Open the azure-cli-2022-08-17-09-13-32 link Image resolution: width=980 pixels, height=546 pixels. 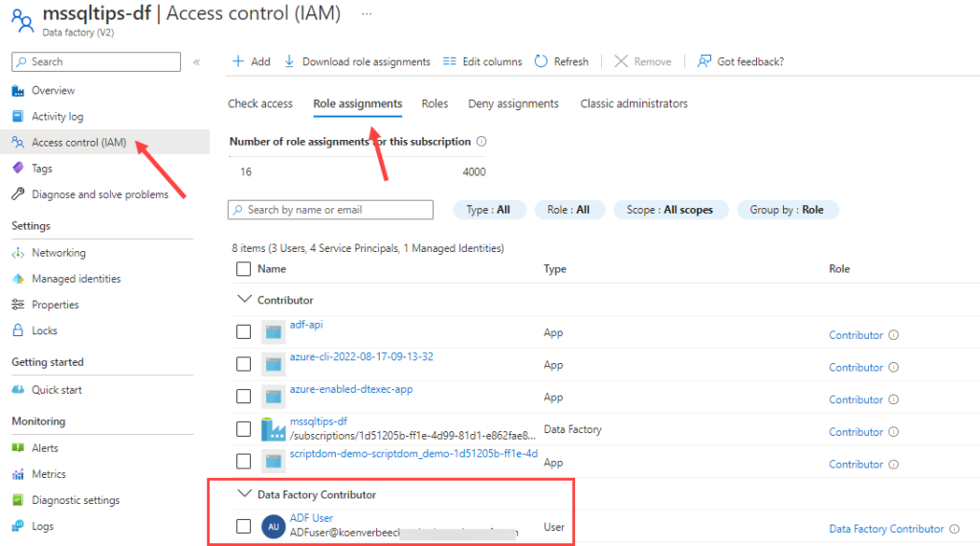pos(361,356)
